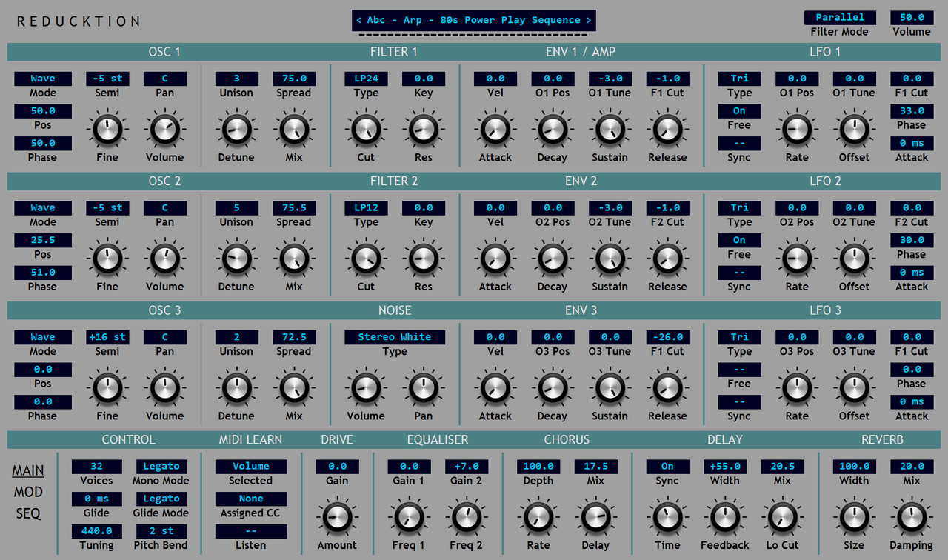Toggle LFO 3 Free setting
Viewport: 948px width, 560px height.
coord(739,370)
